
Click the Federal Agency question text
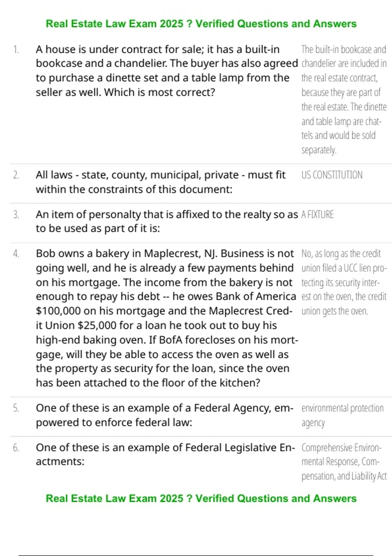click(x=165, y=415)
